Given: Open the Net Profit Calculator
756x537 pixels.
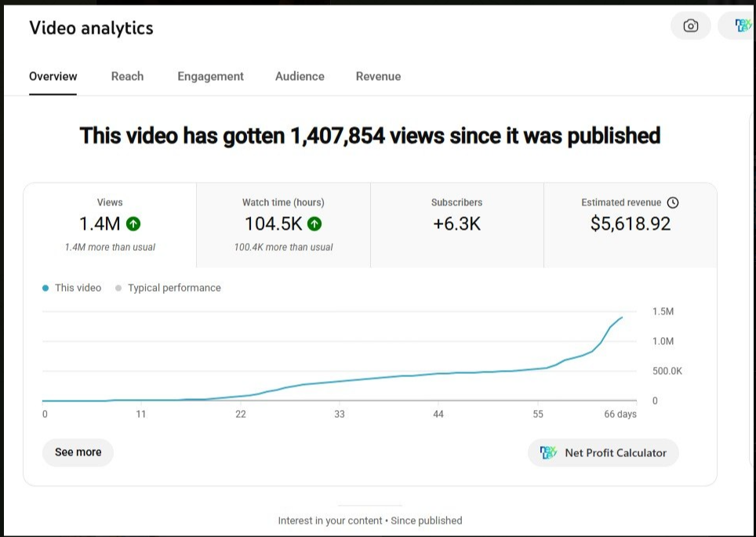Looking at the screenshot, I should (603, 453).
